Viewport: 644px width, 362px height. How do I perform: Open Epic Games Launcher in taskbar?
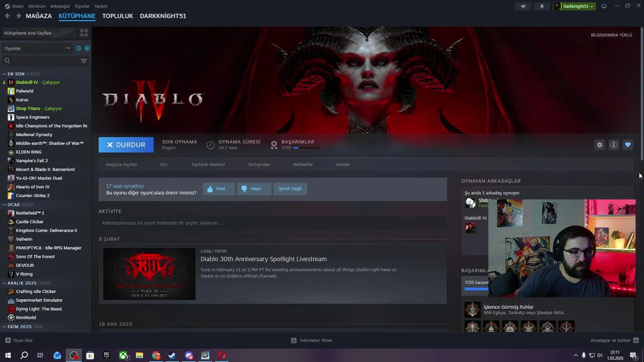pos(106,355)
